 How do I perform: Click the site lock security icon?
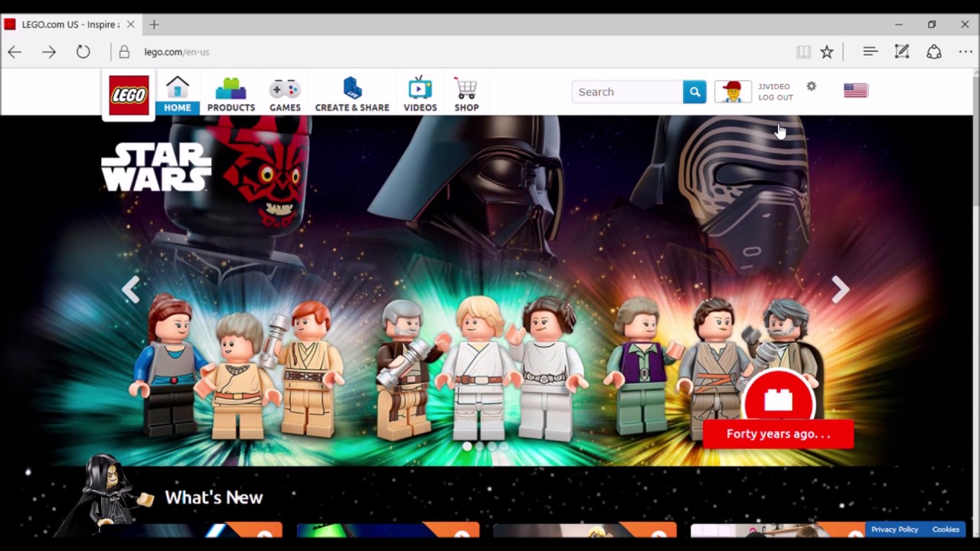124,52
